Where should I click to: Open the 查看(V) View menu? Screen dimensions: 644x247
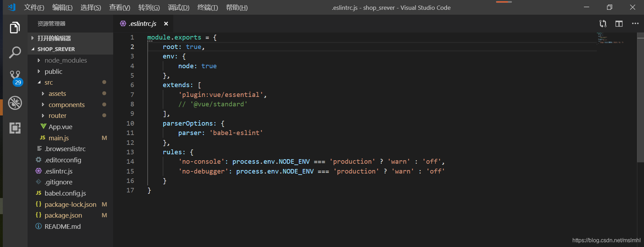[x=119, y=7]
